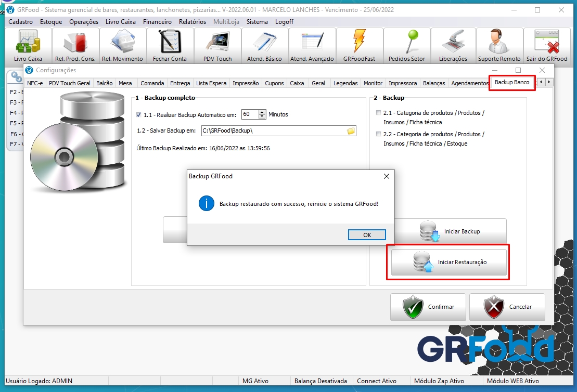Click the GRFood app icon in title bar
Screen dimensions: 577x392
[10, 10]
